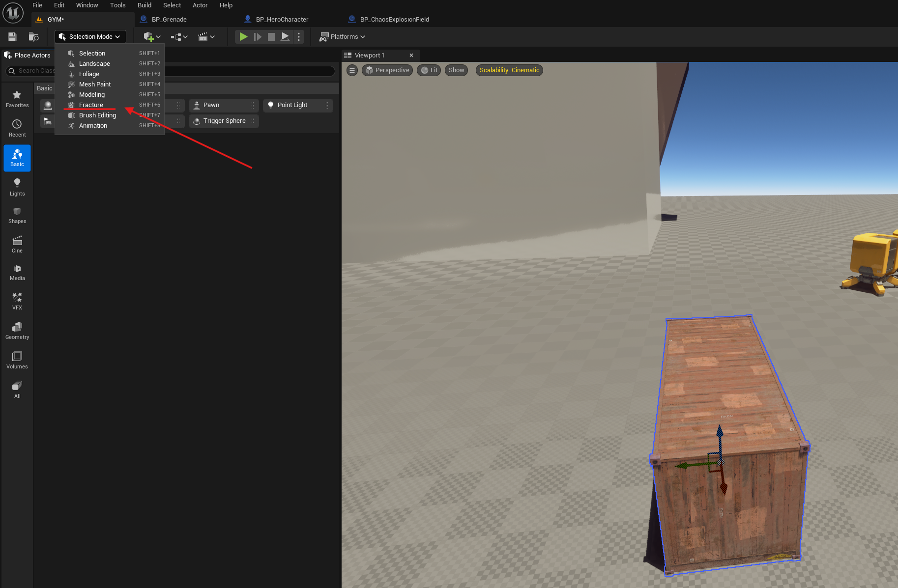Select the Basic category
Viewport: 898px width, 588px height.
click(17, 158)
